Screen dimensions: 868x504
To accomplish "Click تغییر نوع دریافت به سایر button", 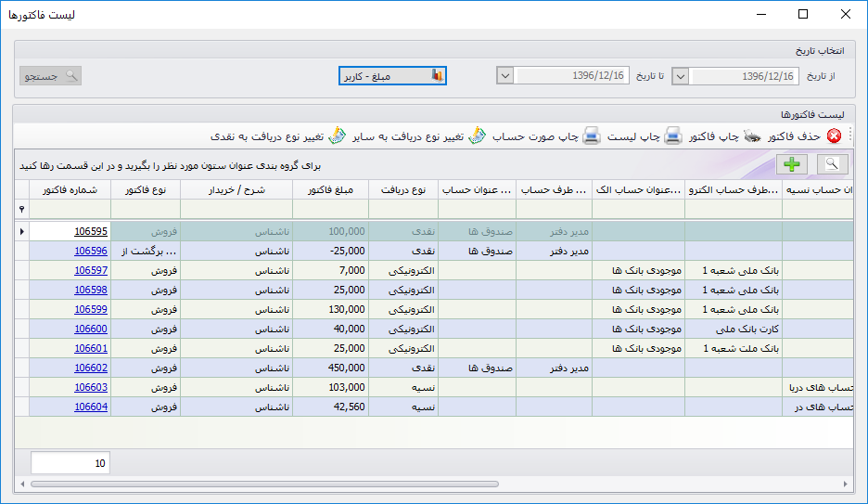I will coord(419,136).
